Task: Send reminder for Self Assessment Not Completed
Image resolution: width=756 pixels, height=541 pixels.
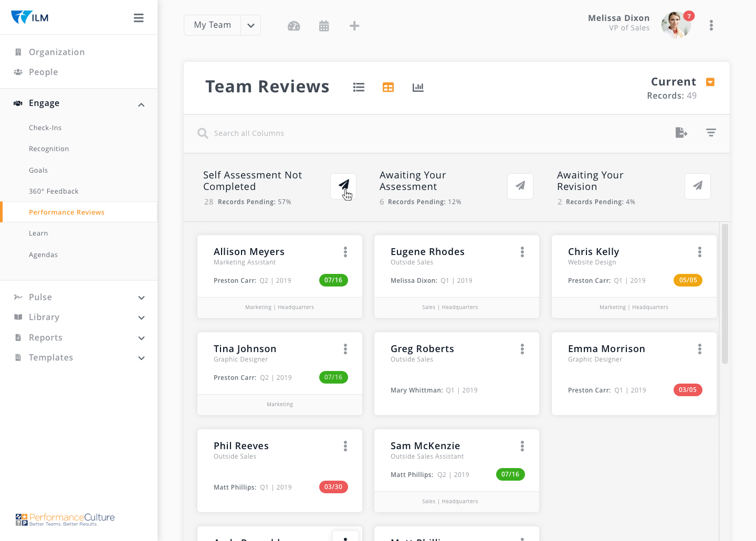Action: [x=343, y=186]
